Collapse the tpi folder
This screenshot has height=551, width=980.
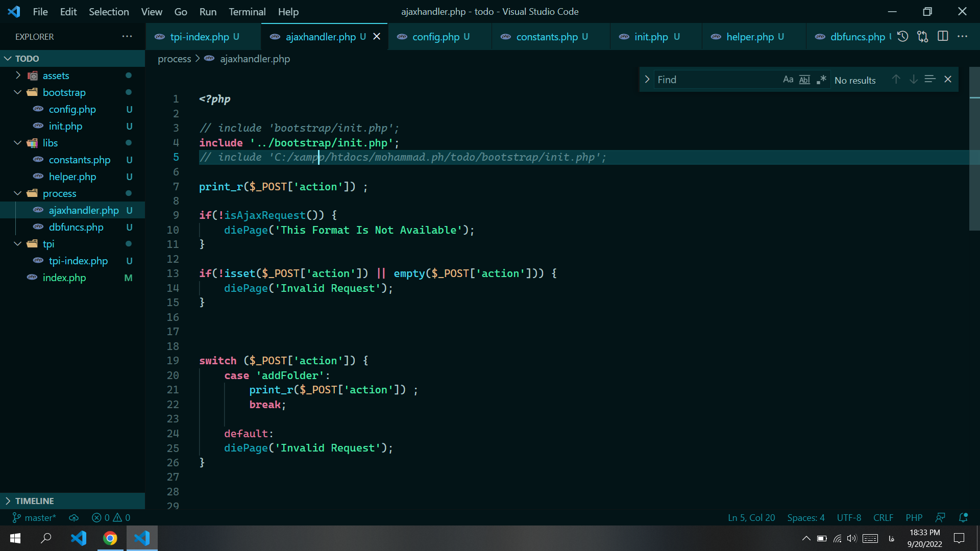(x=72, y=244)
